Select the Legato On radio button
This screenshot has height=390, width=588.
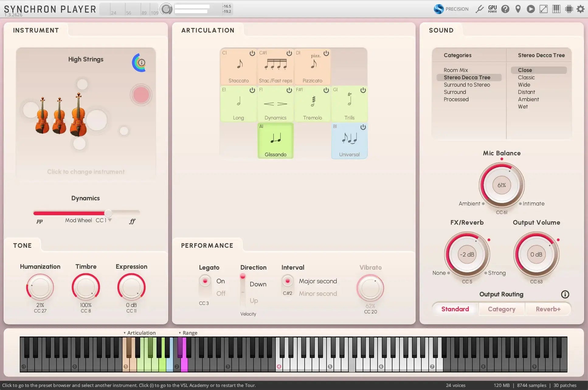point(205,281)
